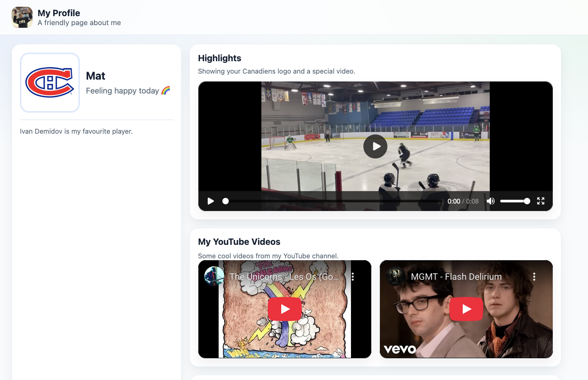Click the profile avatar photo in header
Image resolution: width=588 pixels, height=380 pixels.
coord(22,17)
